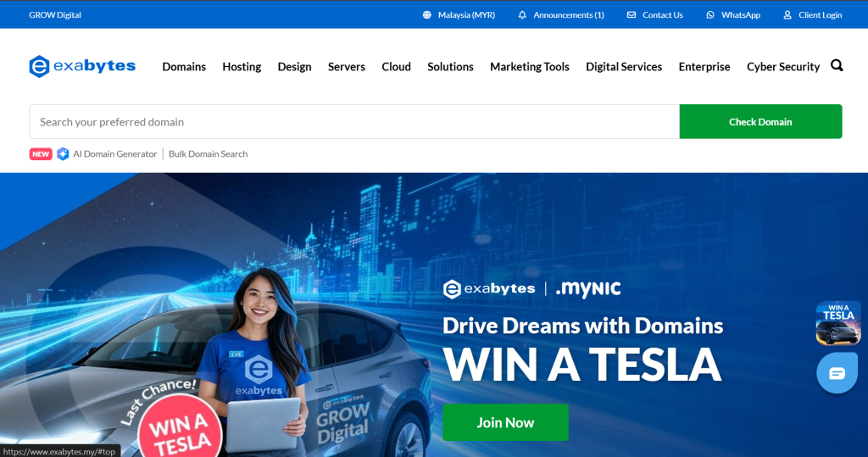Viewport: 868px width, 457px height.
Task: Open the Cloud menu
Action: point(397,66)
